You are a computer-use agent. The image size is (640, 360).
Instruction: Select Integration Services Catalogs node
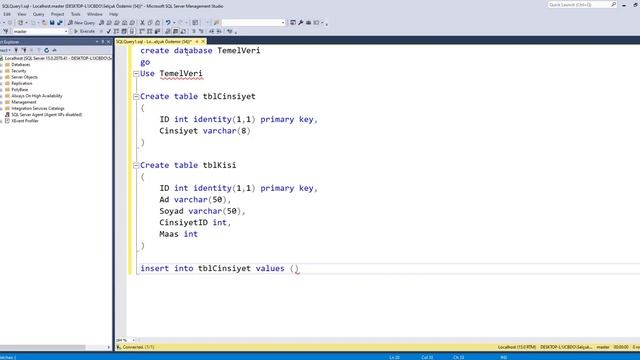tap(38, 109)
